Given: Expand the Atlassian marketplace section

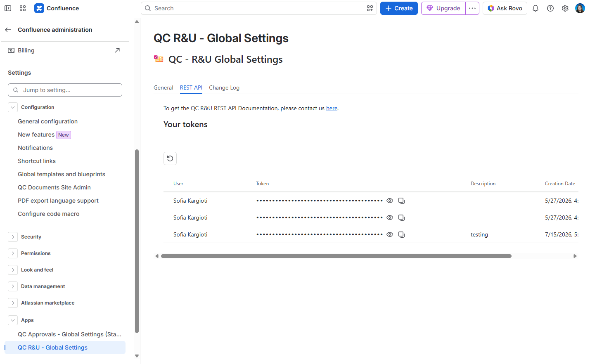Looking at the screenshot, I should tap(13, 303).
